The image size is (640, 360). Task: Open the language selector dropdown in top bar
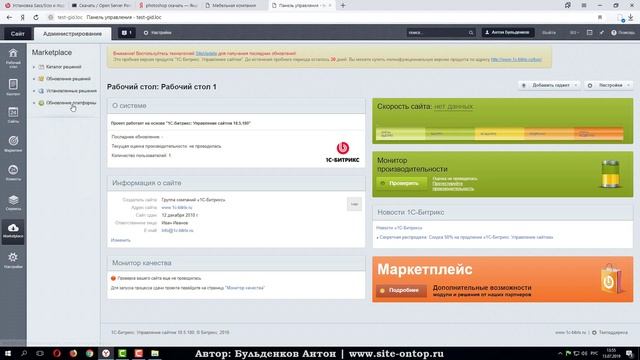574,33
